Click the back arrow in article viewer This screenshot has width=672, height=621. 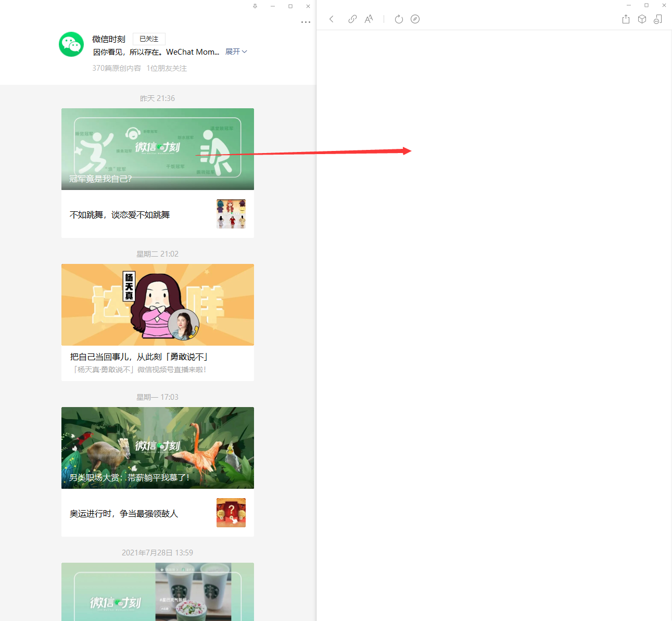click(x=331, y=19)
